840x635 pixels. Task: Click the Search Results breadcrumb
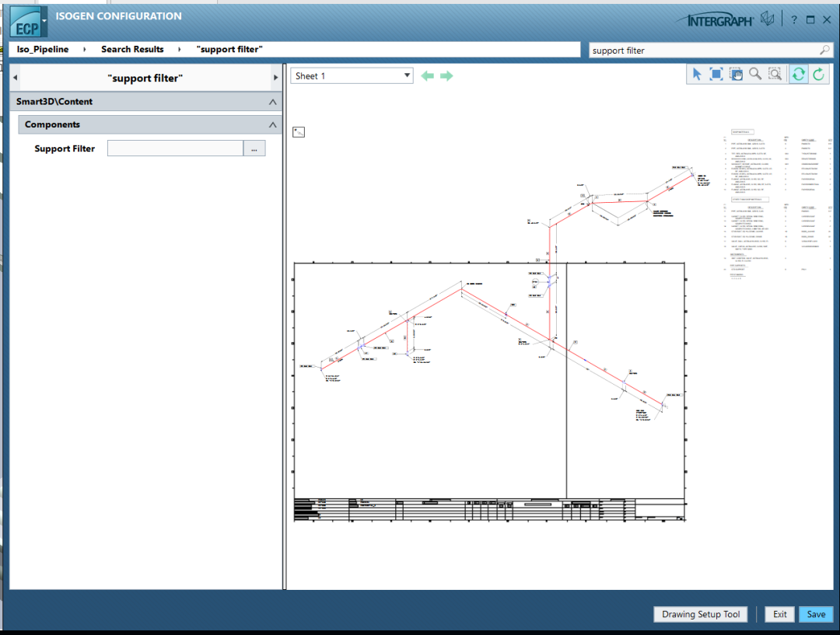[132, 49]
